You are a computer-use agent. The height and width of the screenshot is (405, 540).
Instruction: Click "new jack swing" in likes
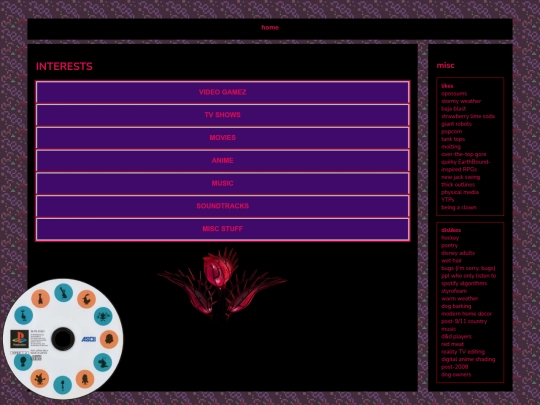[x=460, y=177]
